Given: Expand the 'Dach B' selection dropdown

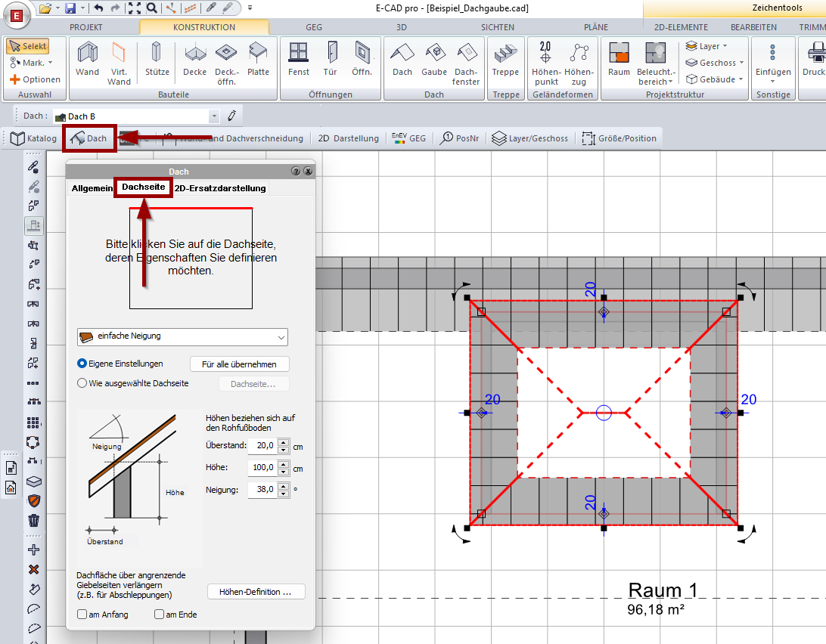Looking at the screenshot, I should (x=214, y=116).
